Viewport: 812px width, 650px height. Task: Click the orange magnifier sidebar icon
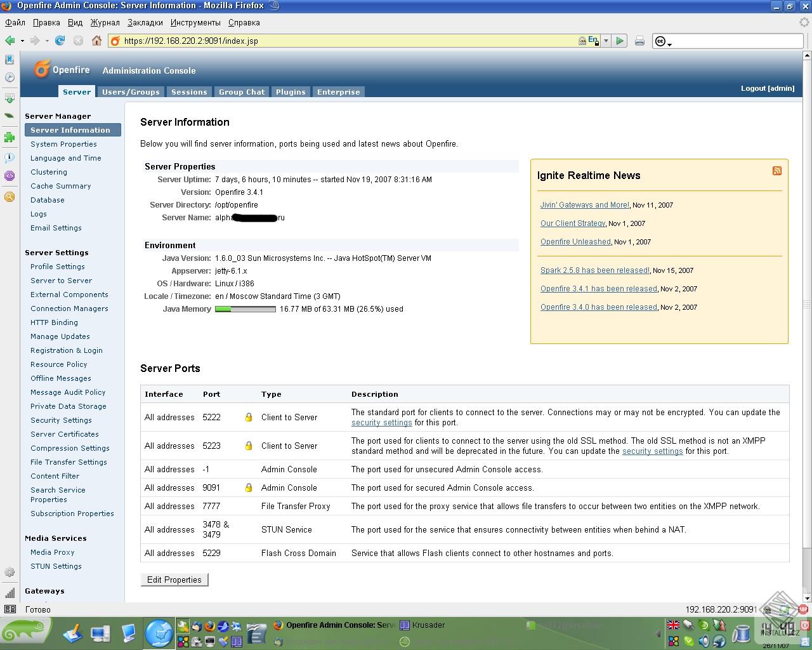coord(10,197)
